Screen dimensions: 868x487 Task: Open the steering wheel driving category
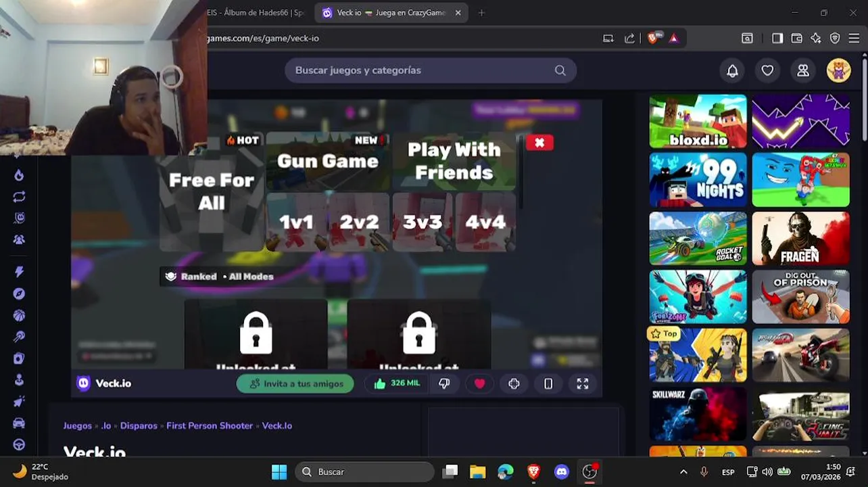[x=19, y=445]
